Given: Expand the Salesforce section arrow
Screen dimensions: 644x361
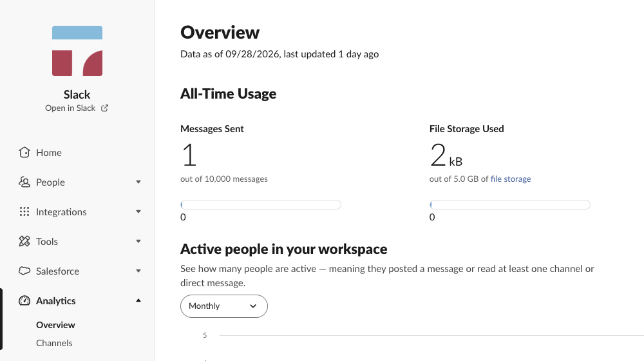Looking at the screenshot, I should [x=138, y=271].
